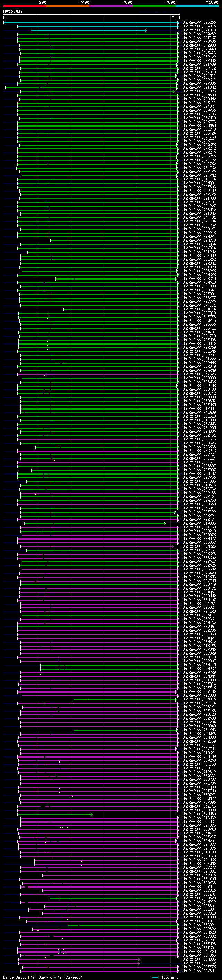The width and height of the screenshot is (222, 980).
Task: Click the purple ~60% identity legend bar
Action: [111, 6]
